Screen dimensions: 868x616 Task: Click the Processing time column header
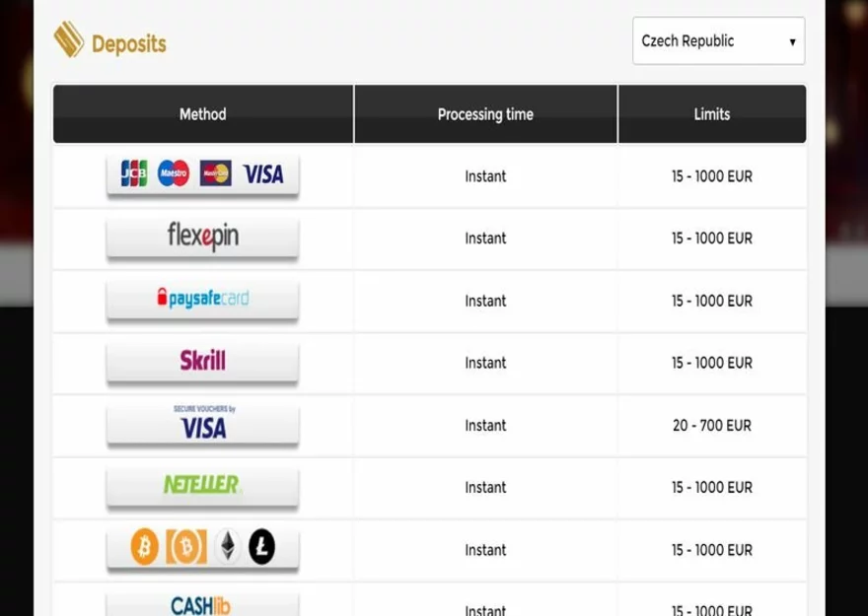(485, 114)
